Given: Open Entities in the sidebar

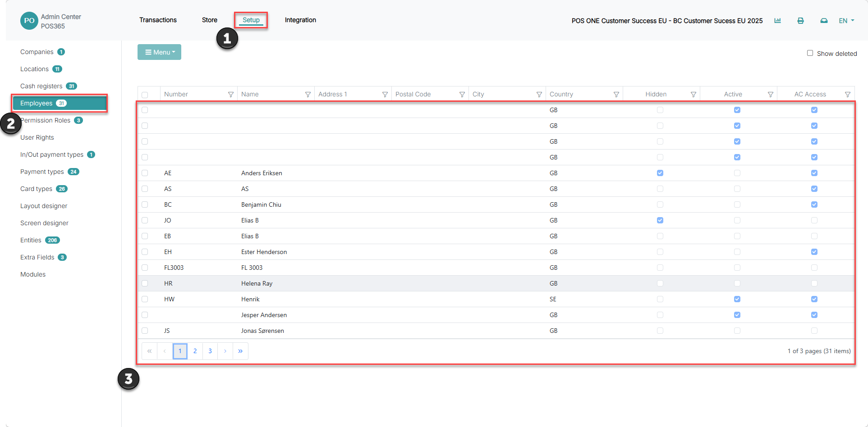Looking at the screenshot, I should [31, 240].
